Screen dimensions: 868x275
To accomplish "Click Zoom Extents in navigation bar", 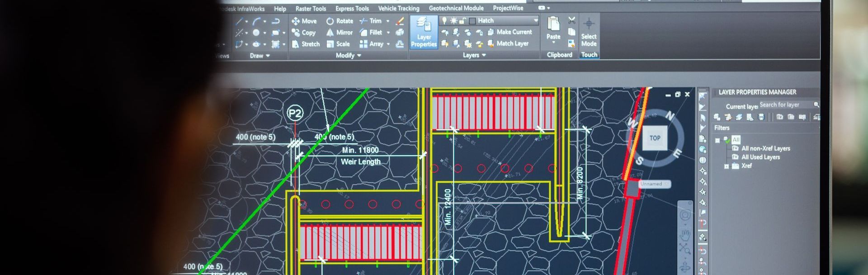I will (685, 249).
